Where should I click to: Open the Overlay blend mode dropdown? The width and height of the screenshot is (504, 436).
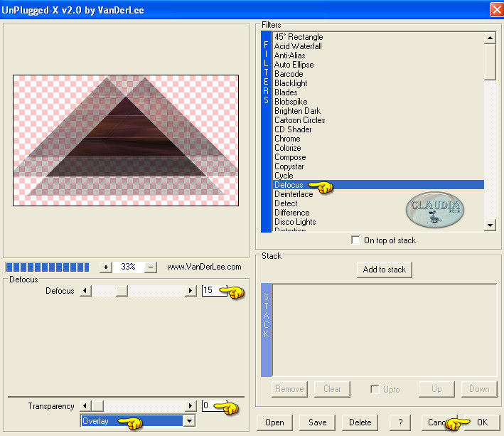pos(190,421)
